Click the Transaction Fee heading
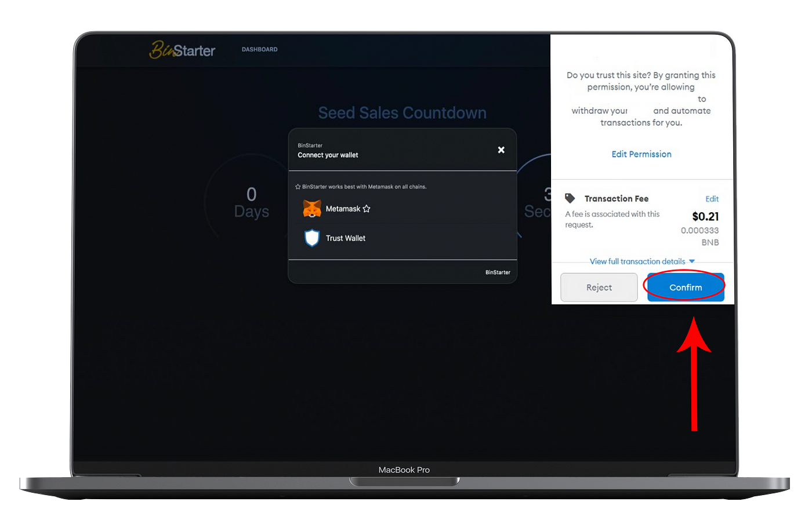812x527 pixels. coord(617,199)
